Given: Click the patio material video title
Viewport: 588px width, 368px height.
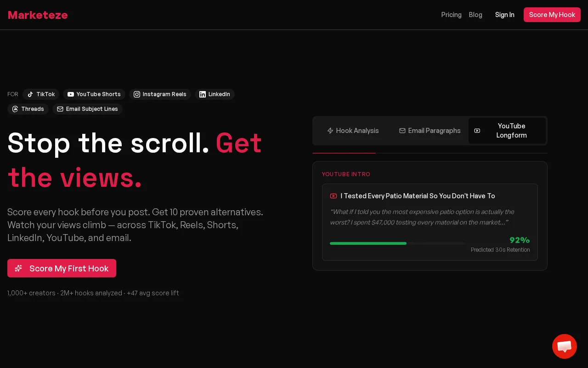Looking at the screenshot, I should click(x=418, y=196).
